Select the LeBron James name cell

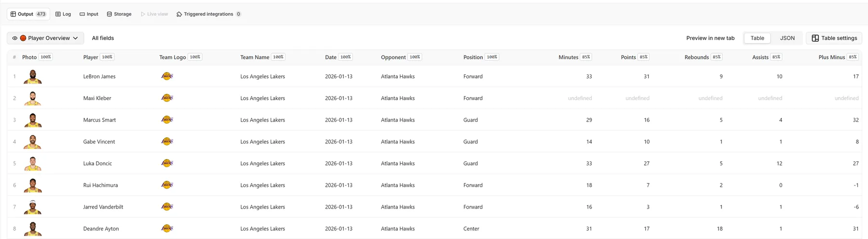coord(99,76)
